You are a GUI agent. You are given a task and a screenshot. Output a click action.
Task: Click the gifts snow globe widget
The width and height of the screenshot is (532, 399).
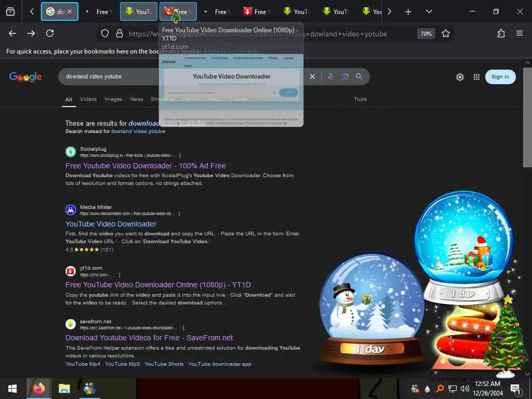click(464, 247)
